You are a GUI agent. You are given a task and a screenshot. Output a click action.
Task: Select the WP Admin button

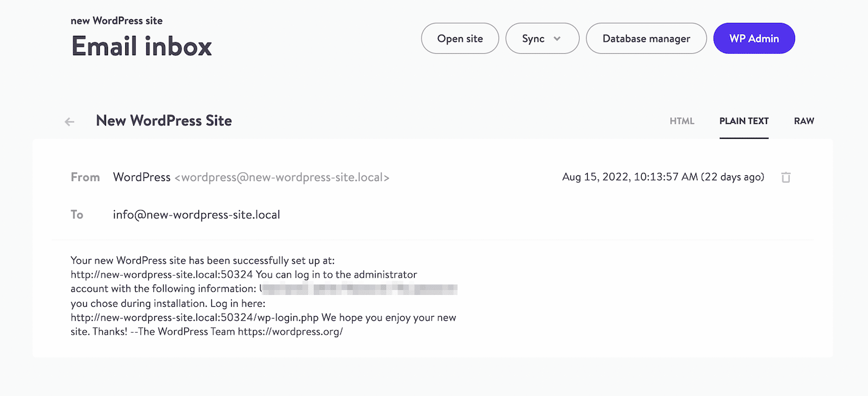754,38
